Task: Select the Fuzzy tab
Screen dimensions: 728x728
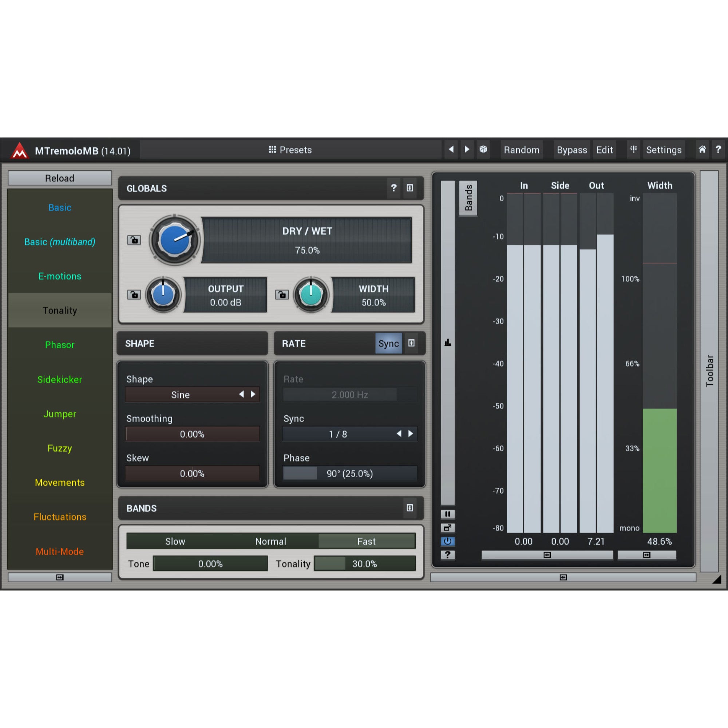Action: (60, 448)
